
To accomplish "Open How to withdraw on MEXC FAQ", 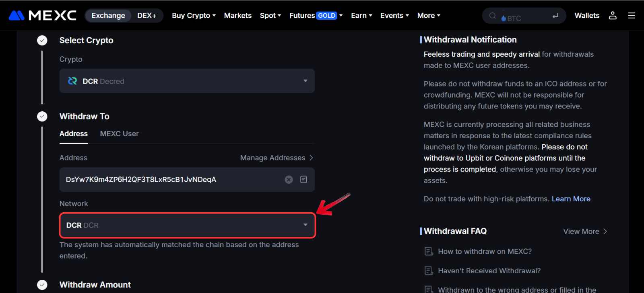I will (485, 252).
